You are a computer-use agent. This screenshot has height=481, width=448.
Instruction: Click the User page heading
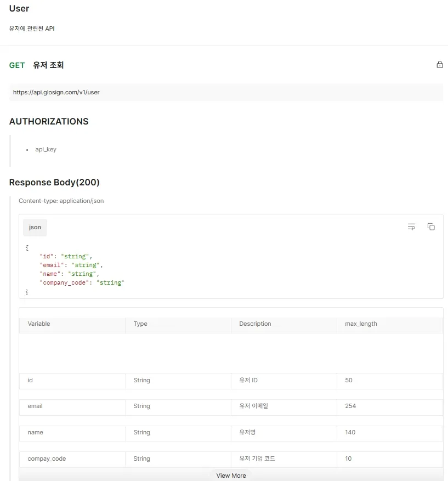click(19, 8)
